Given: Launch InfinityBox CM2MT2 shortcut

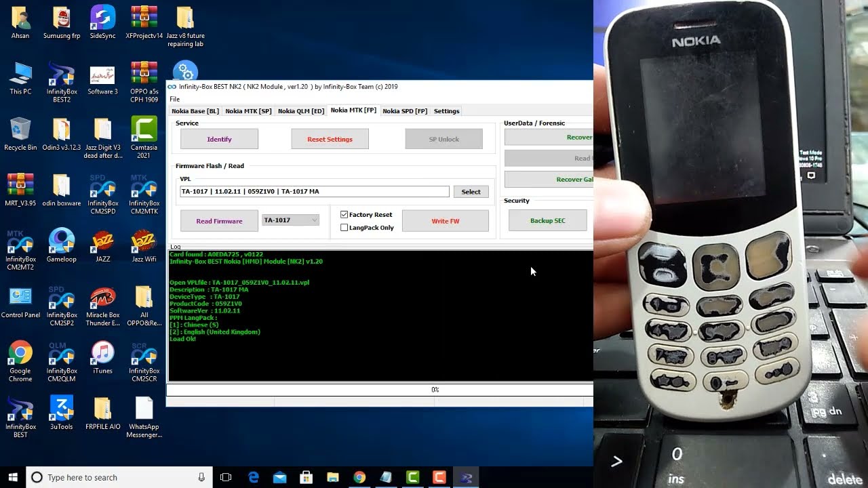Looking at the screenshot, I should click(x=20, y=249).
